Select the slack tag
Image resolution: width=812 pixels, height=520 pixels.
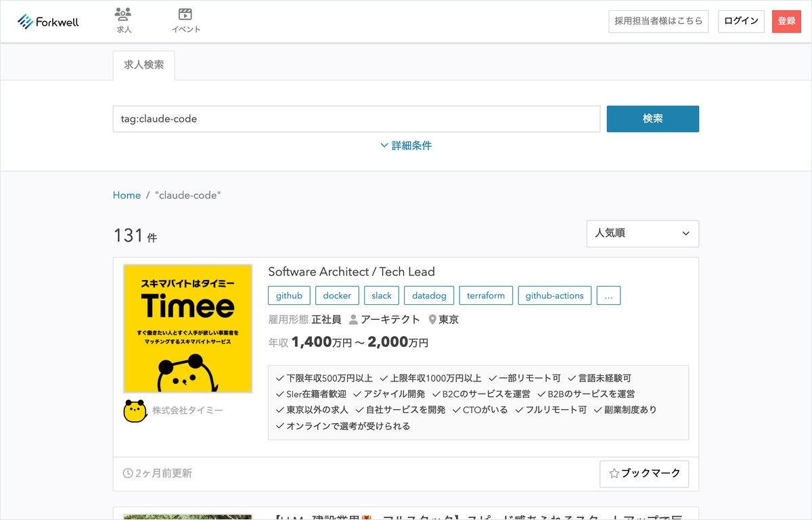[x=382, y=296]
